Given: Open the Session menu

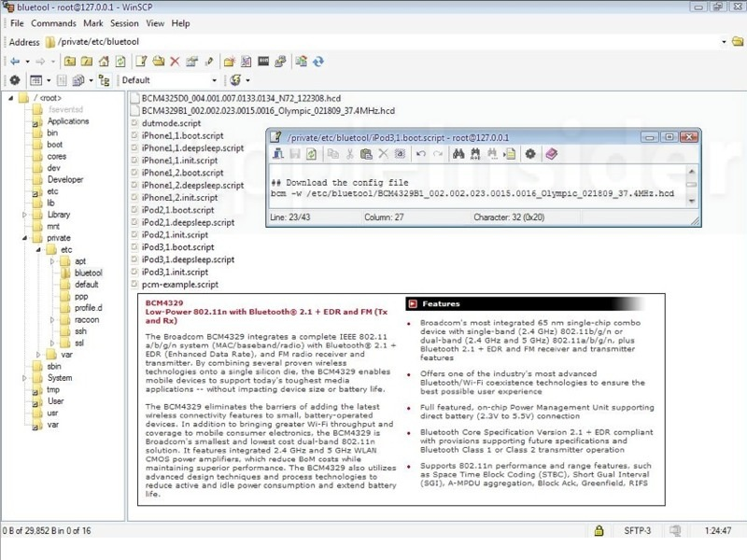Looking at the screenshot, I should click(x=124, y=23).
